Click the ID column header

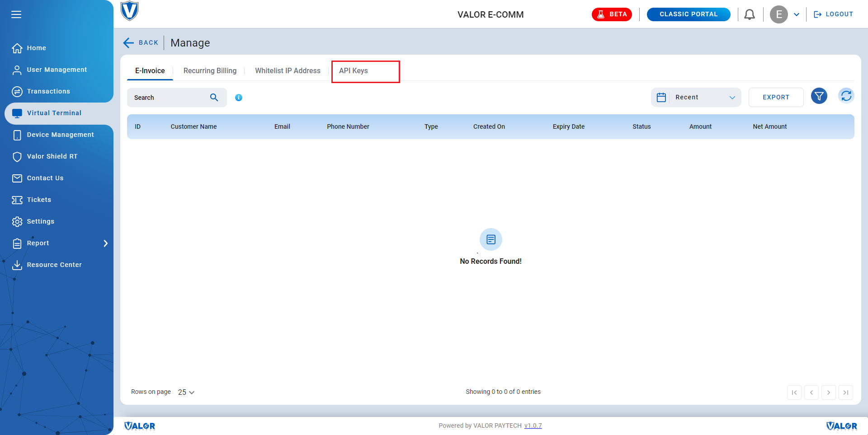(x=138, y=126)
